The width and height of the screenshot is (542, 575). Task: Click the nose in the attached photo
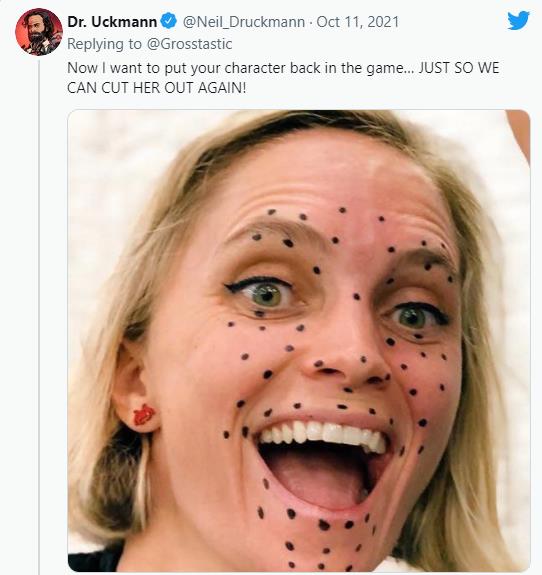tap(347, 358)
